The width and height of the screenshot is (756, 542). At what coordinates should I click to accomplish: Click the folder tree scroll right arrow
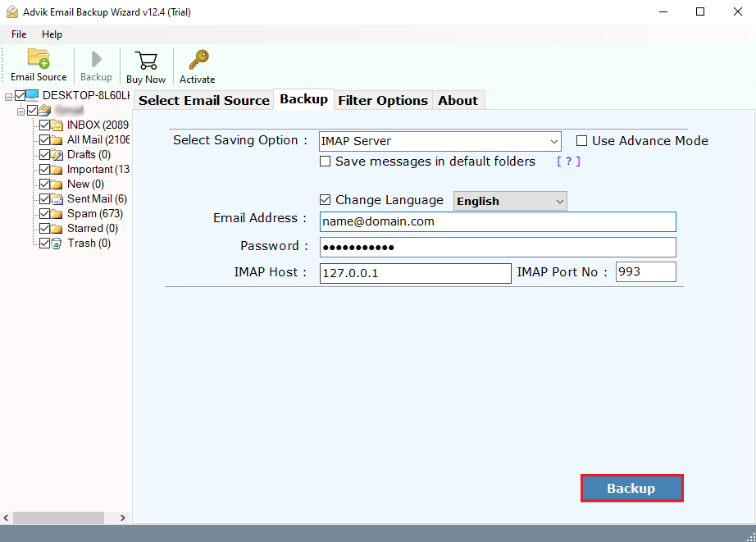coord(122,518)
